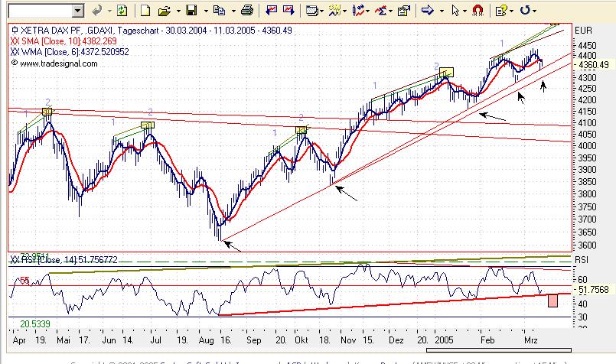
Task: Click the 3M time span icon
Action: (334, 11)
